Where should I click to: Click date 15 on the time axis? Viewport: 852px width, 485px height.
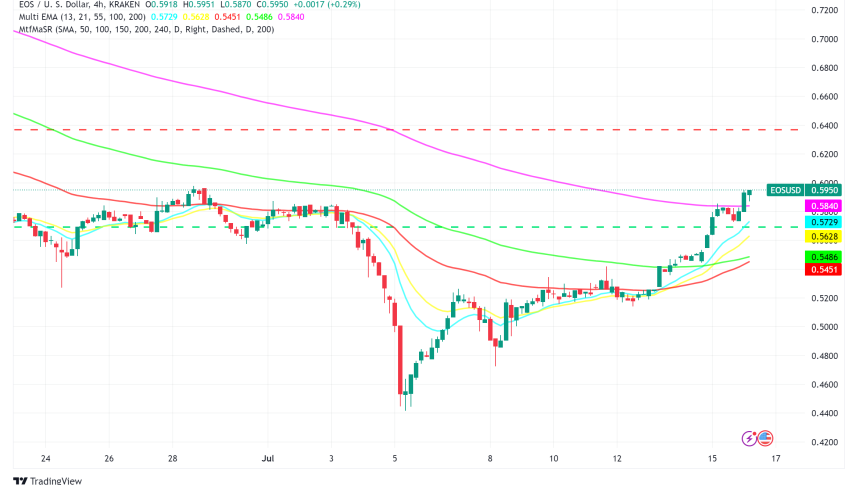click(x=712, y=458)
